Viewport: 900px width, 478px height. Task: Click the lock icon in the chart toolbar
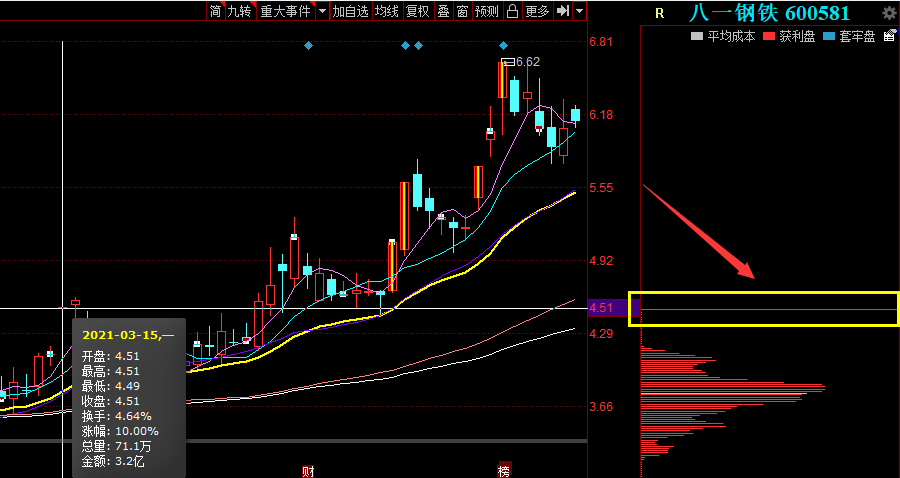[x=512, y=11]
